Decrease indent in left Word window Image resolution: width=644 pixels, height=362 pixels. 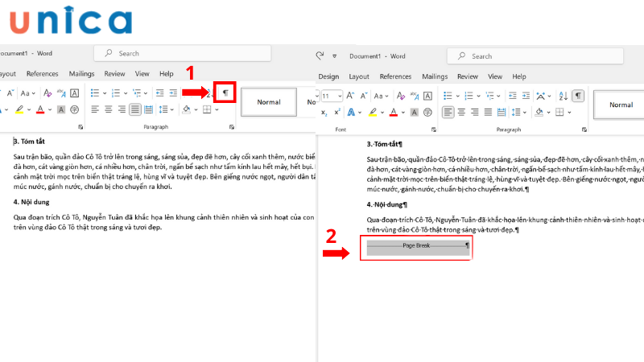pyautogui.click(x=159, y=93)
